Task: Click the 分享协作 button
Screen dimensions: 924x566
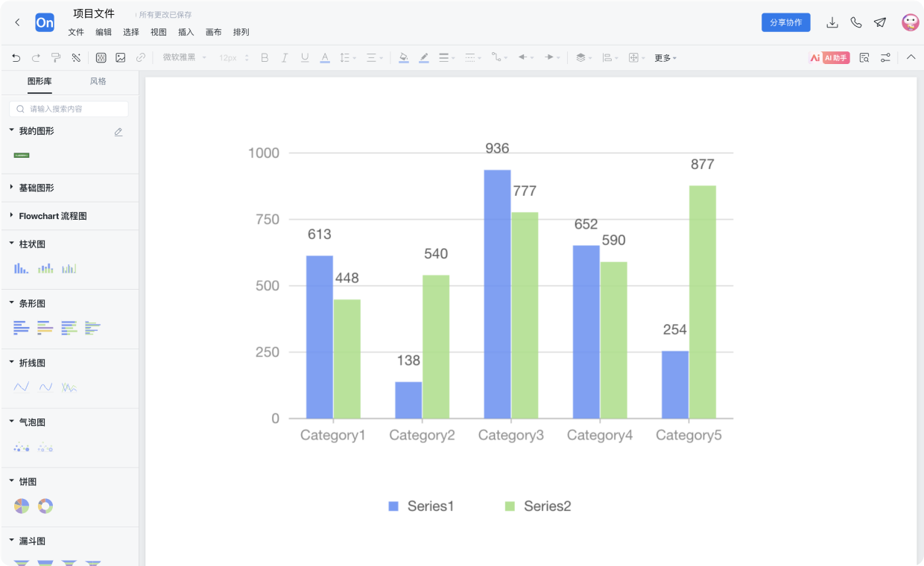Action: pos(785,22)
